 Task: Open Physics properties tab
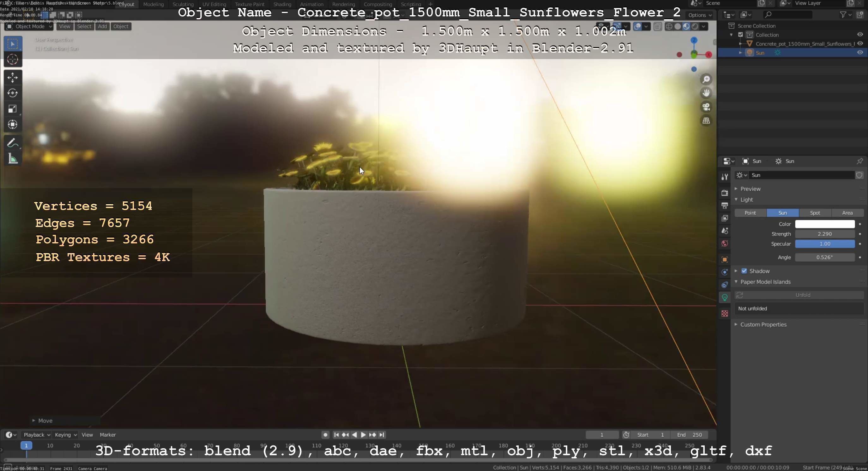click(725, 272)
